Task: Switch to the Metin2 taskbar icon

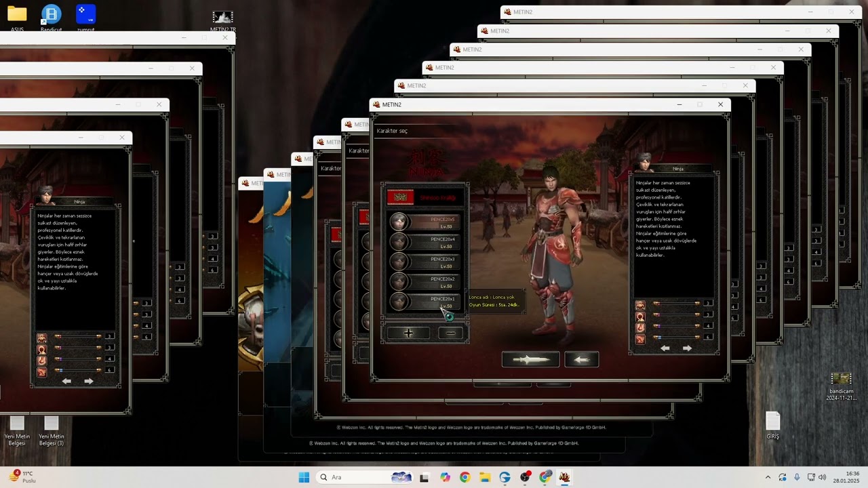Action: tap(564, 477)
